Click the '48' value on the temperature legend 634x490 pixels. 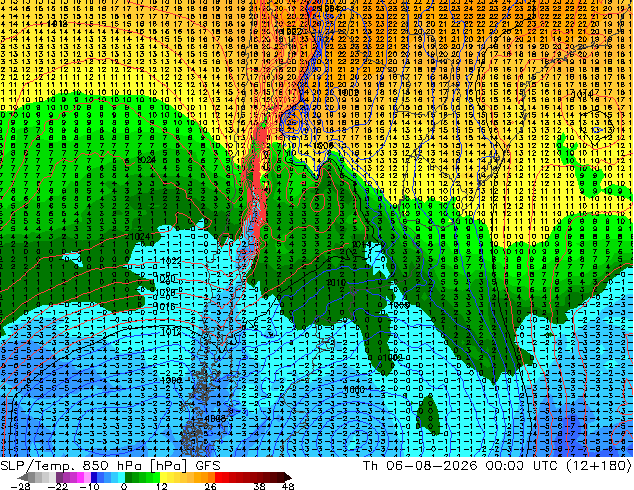coord(288,486)
